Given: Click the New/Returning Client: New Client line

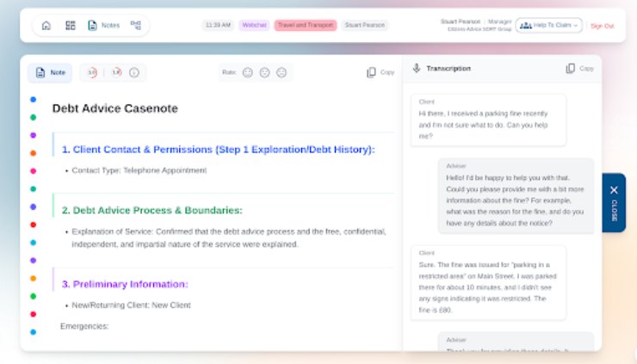Looking at the screenshot, I should [x=131, y=305].
